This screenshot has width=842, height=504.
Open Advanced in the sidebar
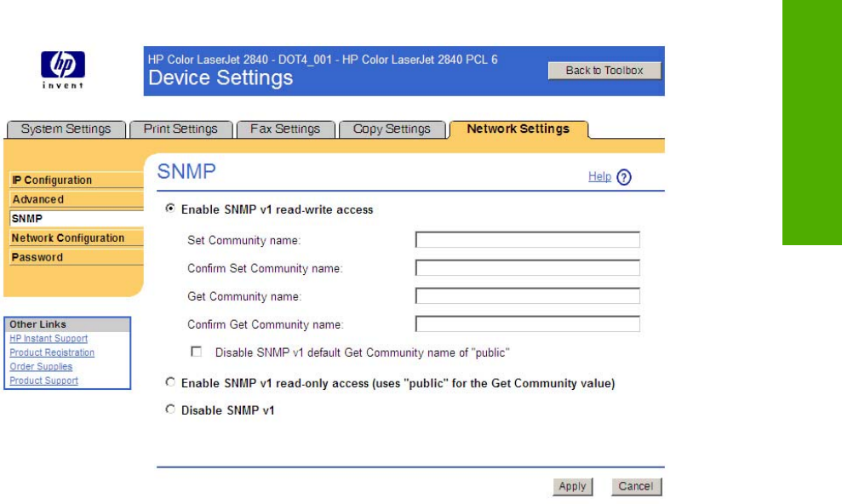tap(77, 199)
